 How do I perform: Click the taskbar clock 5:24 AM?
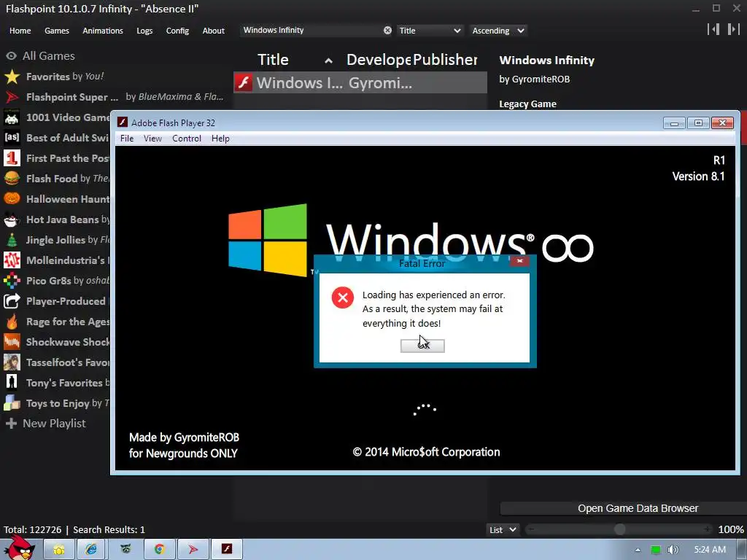point(710,550)
